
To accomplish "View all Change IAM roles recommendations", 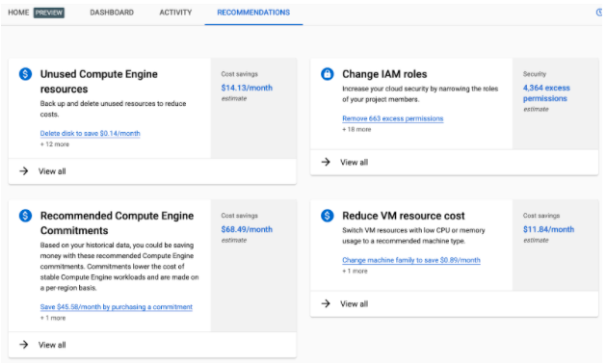I will pyautogui.click(x=354, y=163).
